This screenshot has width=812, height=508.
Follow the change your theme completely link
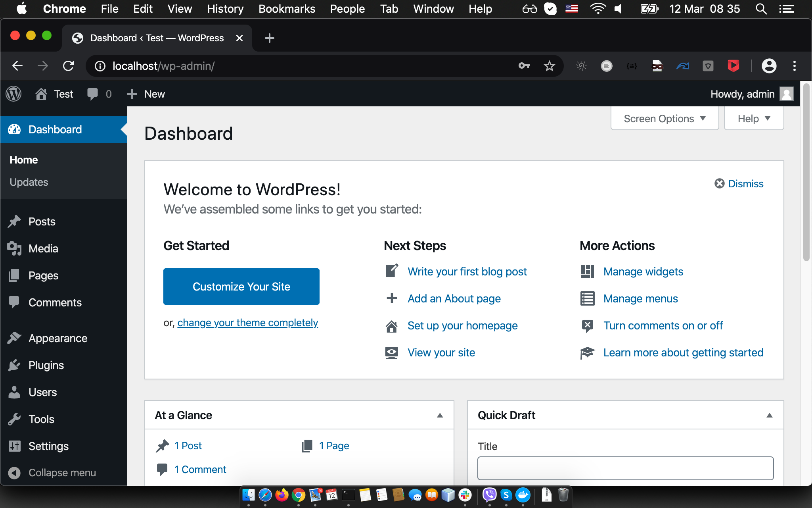pos(247,322)
